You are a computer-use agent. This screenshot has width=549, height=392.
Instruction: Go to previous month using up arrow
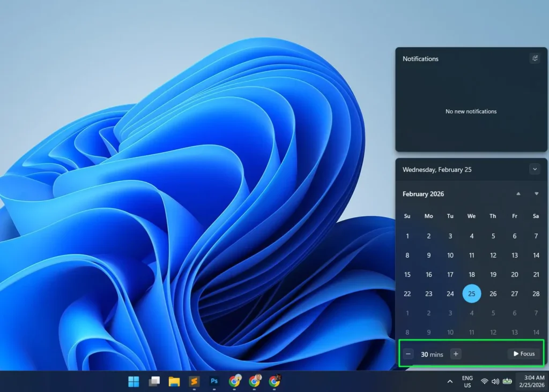tap(518, 194)
